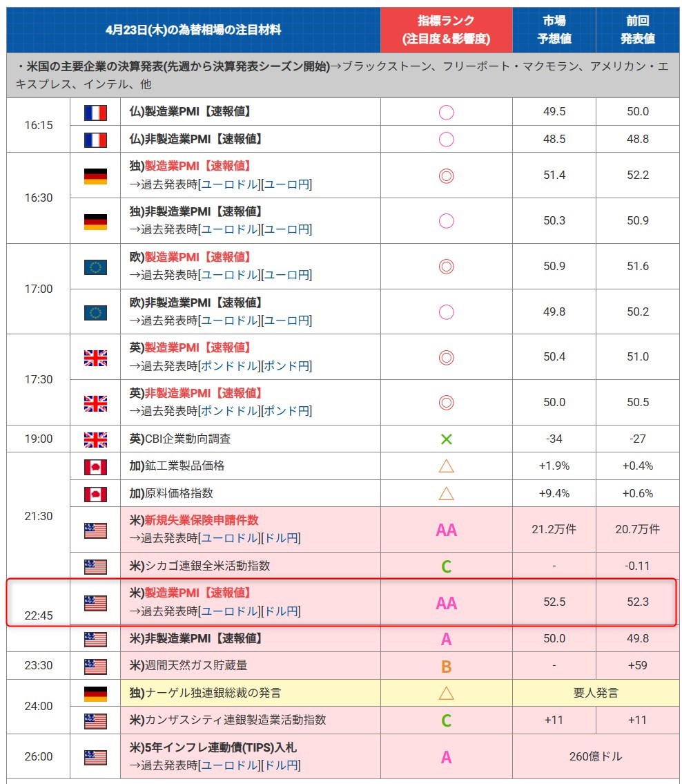Open the ユーロドル link under 独)製造業PMI

coord(230,184)
